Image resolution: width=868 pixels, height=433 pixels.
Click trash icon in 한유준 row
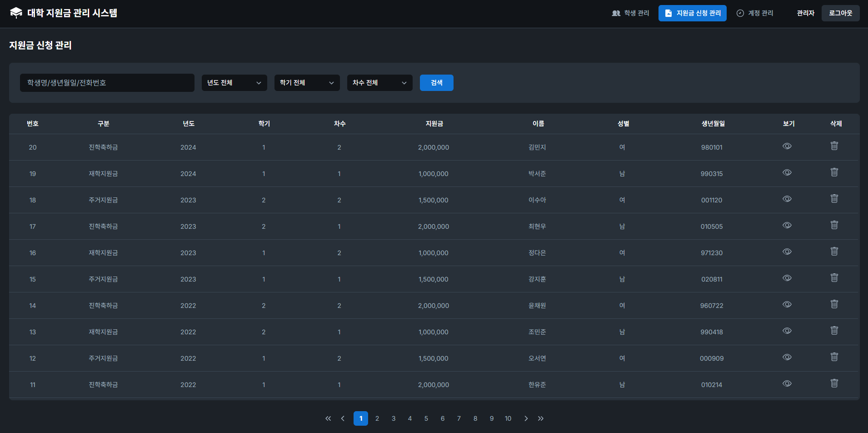pyautogui.click(x=834, y=383)
